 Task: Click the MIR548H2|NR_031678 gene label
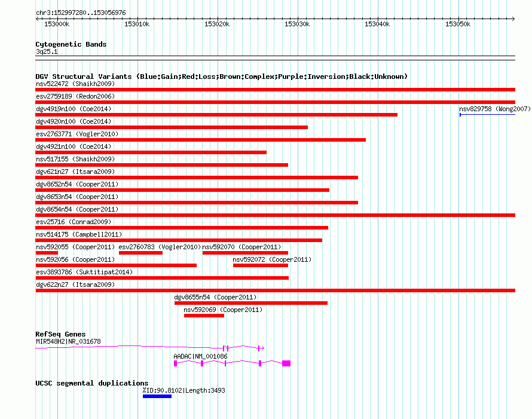(x=68, y=342)
